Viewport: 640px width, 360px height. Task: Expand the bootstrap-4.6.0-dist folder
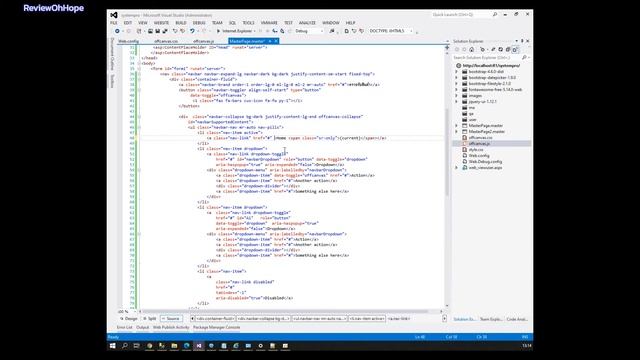[457, 71]
